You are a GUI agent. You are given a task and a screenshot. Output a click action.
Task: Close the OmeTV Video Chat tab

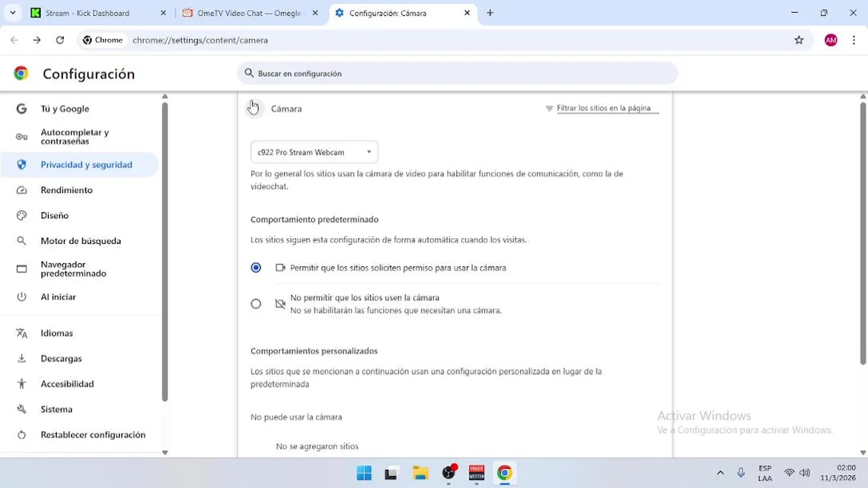click(315, 13)
